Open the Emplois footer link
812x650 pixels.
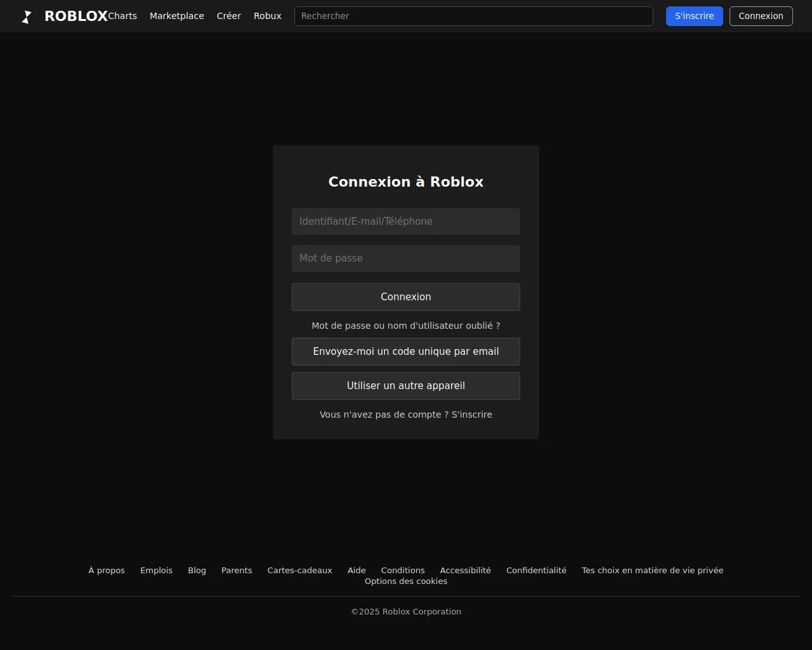[x=156, y=571]
